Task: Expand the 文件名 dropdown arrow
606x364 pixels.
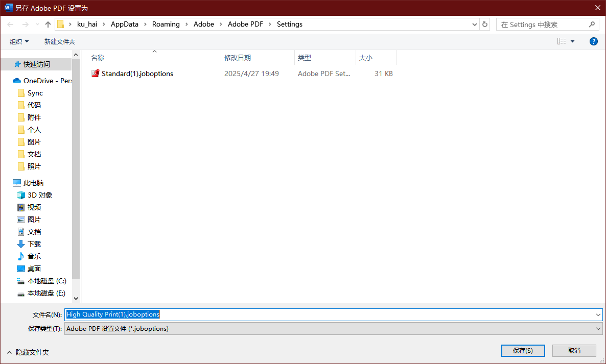Action: click(598, 314)
